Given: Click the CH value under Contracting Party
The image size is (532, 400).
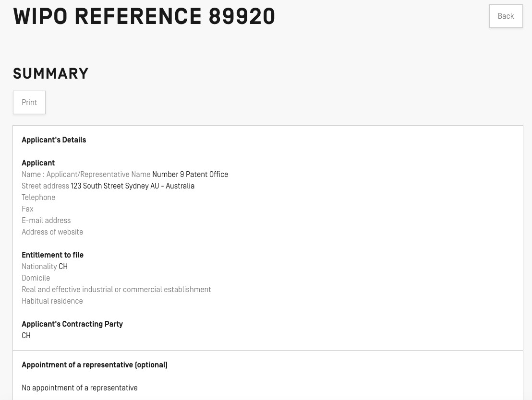Looking at the screenshot, I should 26,336.
